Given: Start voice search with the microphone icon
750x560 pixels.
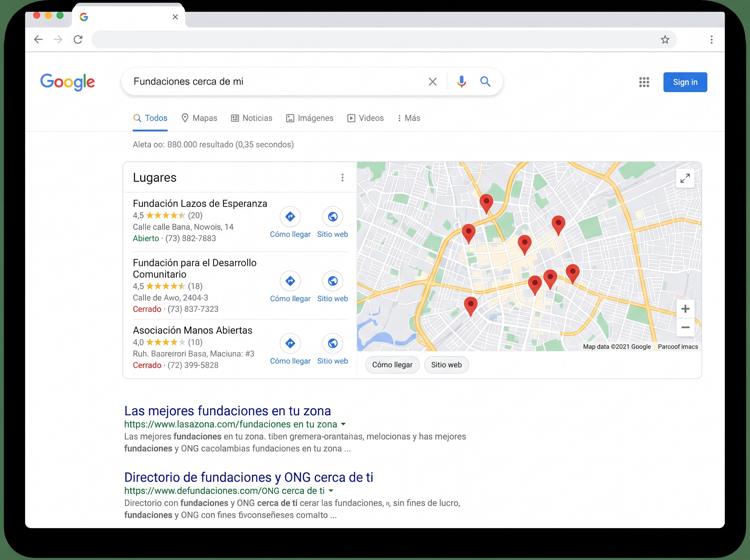Looking at the screenshot, I should click(x=461, y=82).
